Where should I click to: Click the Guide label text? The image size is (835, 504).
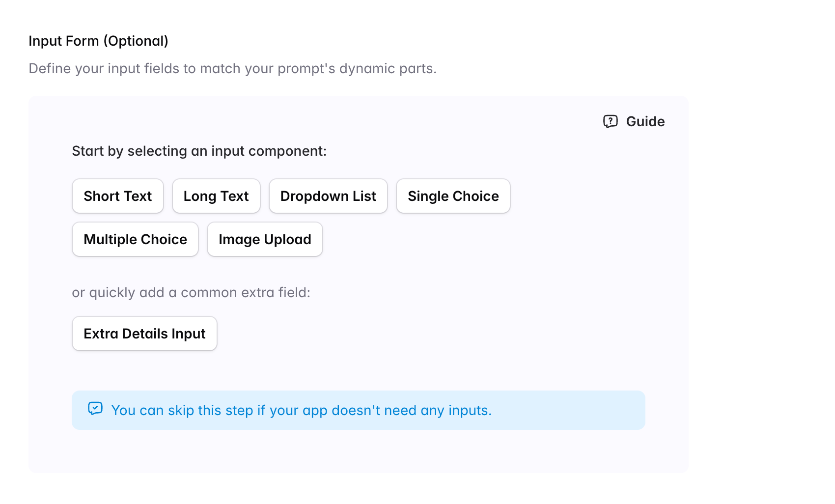(645, 121)
